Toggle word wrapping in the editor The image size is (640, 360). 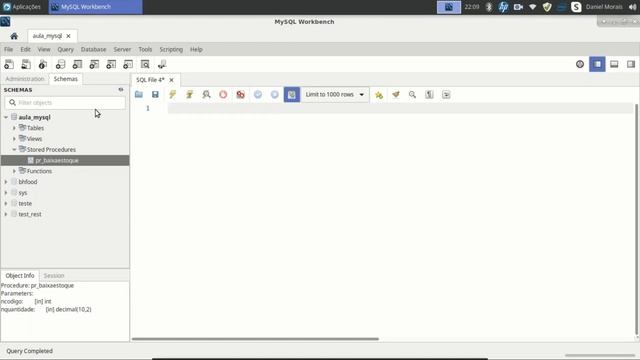[x=446, y=95]
